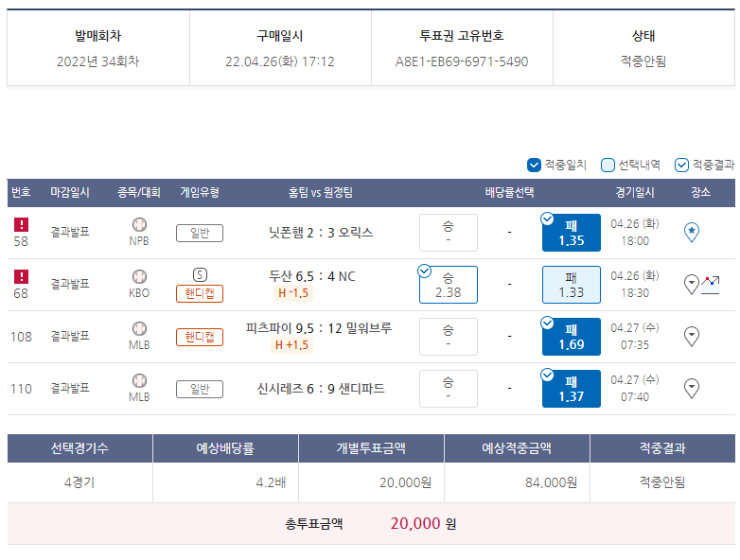Select 패 1.69 odds for game 108
The image size is (740, 560).
coord(571,337)
